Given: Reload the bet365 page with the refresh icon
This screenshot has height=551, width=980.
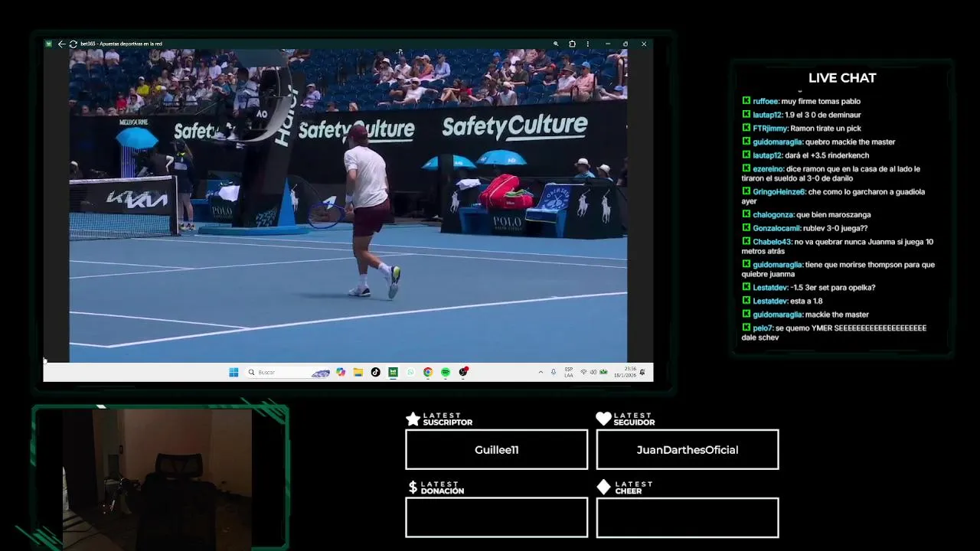Looking at the screenshot, I should (73, 44).
